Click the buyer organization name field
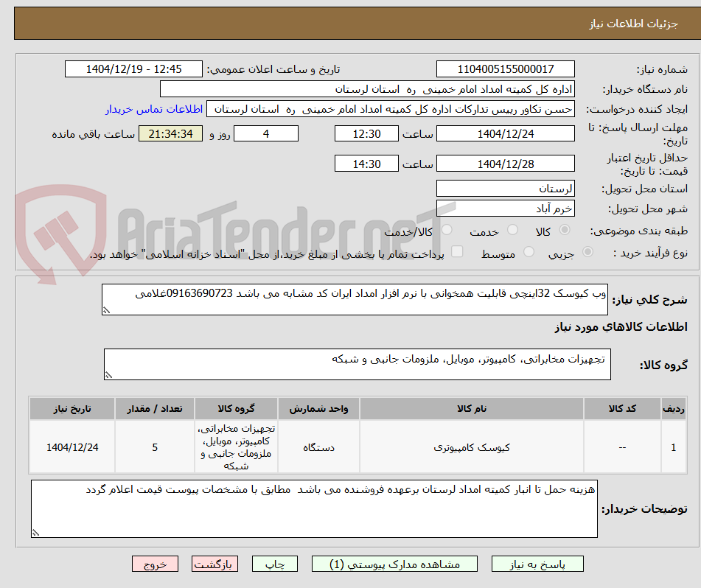Screen dimensions: 701x588 (x=367, y=89)
